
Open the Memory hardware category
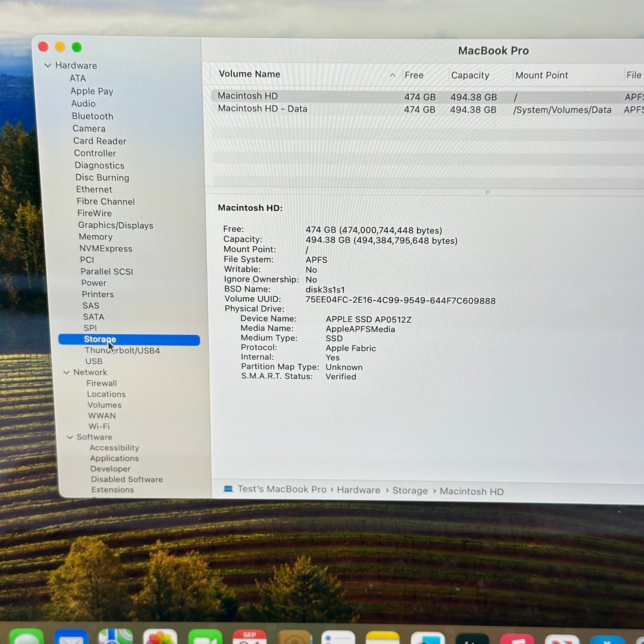click(x=95, y=237)
